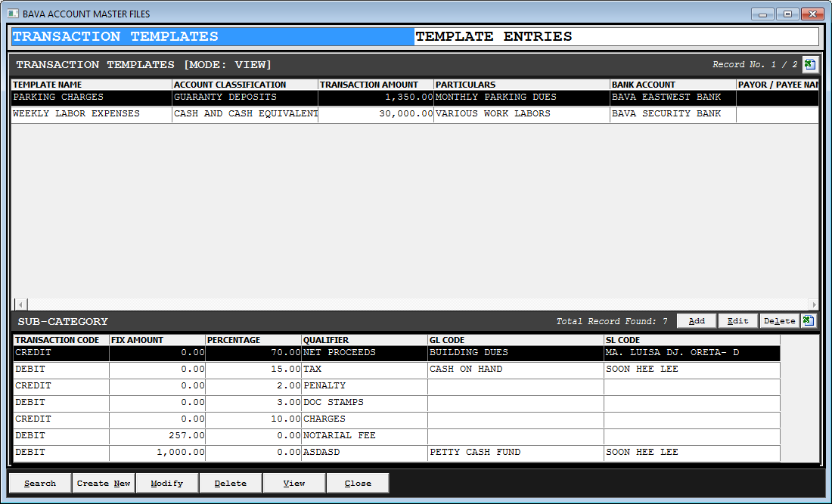Screen dimensions: 832x504
Task: Sort by Transaction Amount column header
Action: [x=375, y=85]
